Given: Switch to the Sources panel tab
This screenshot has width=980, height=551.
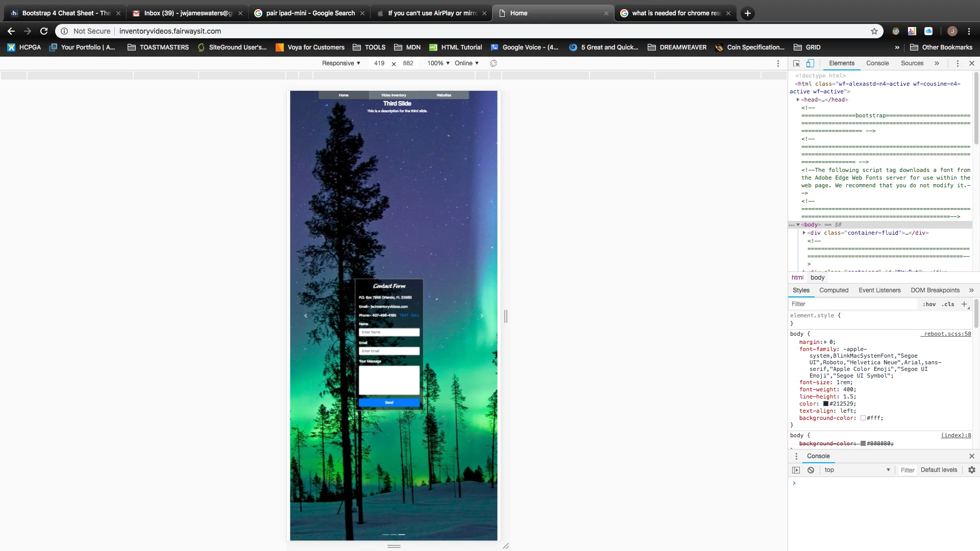Looking at the screenshot, I should click(912, 63).
